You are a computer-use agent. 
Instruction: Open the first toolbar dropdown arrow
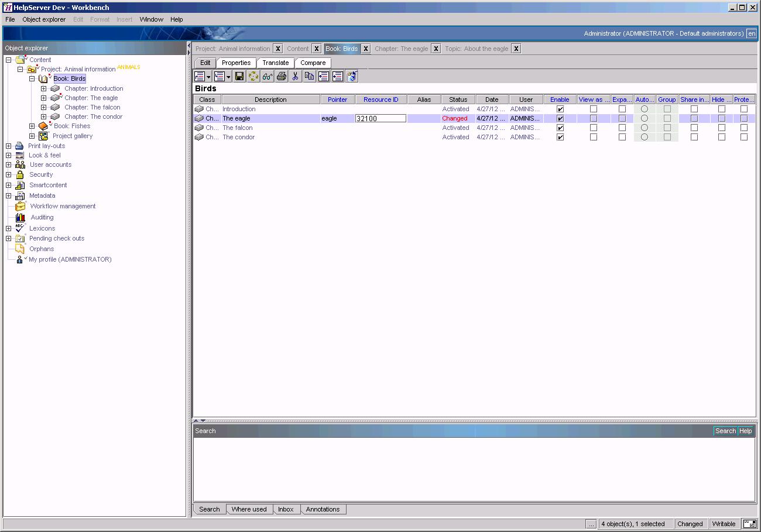pos(209,76)
